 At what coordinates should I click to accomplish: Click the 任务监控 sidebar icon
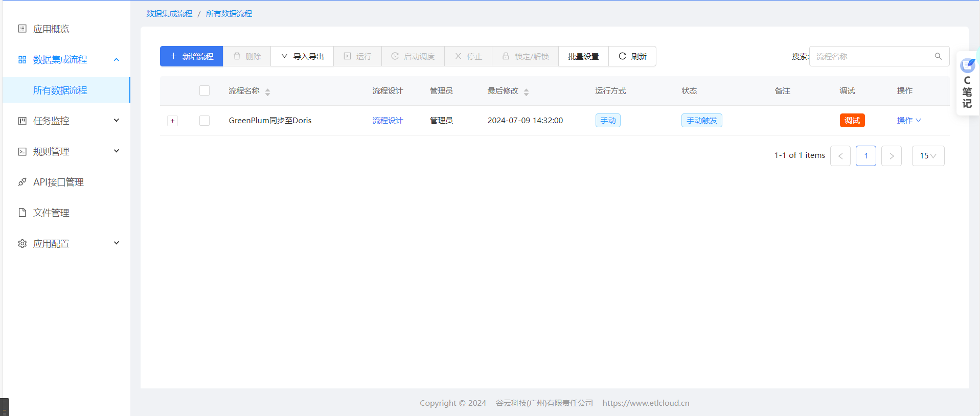pos(22,121)
